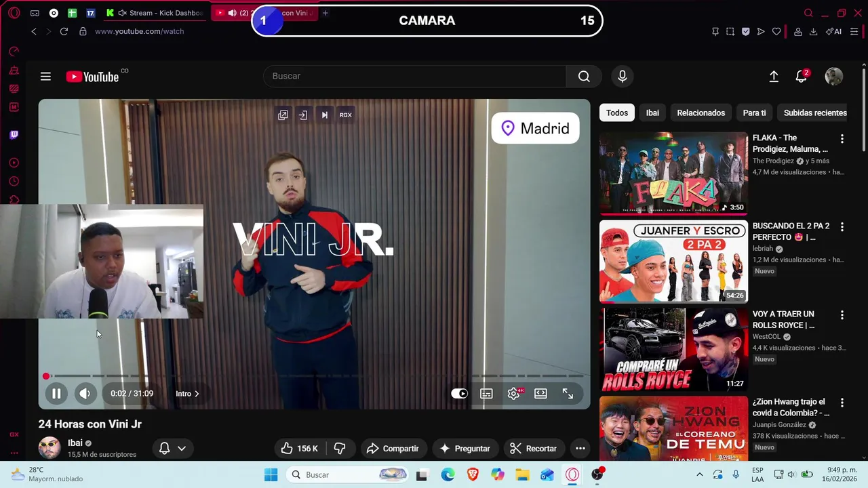Select the Relacionados filter chip
The image size is (868, 488).
(701, 113)
